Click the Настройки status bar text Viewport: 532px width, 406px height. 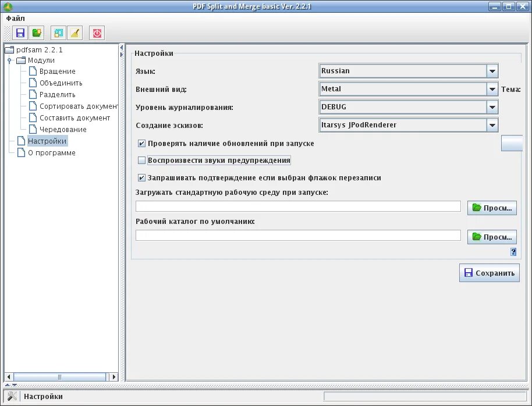43,396
